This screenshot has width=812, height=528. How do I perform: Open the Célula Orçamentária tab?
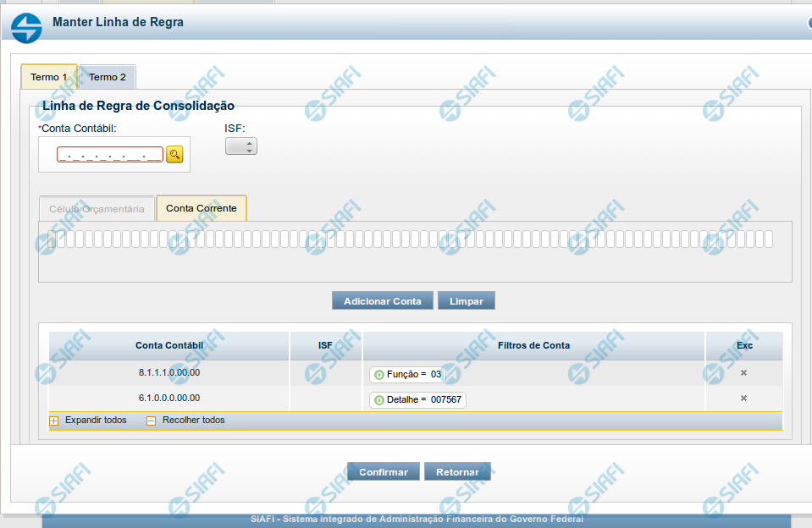97,209
